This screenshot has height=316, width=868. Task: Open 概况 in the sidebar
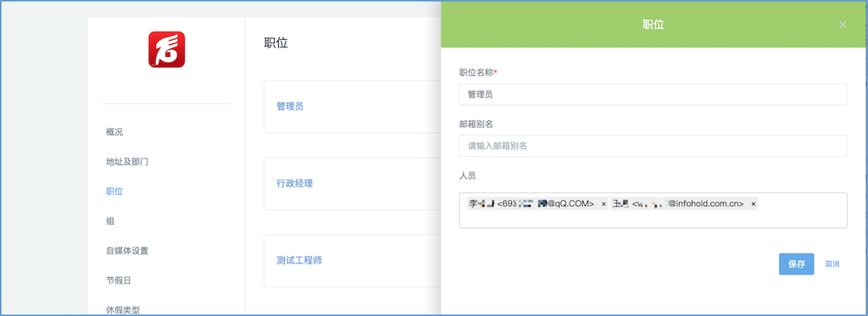coord(114,132)
